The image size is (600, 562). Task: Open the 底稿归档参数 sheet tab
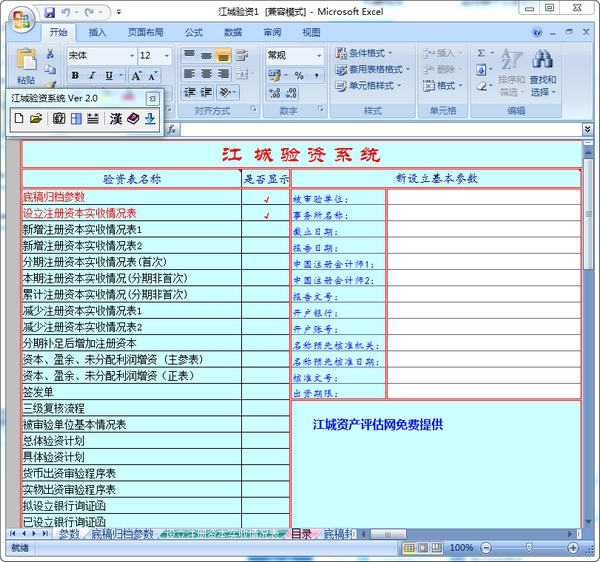click(122, 534)
